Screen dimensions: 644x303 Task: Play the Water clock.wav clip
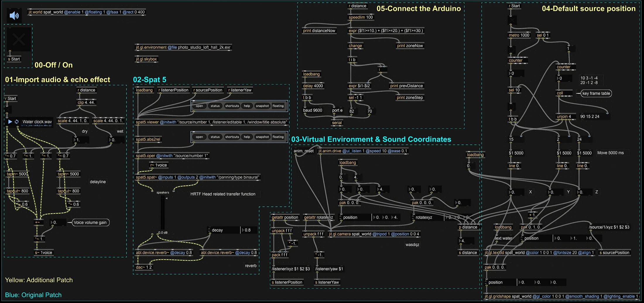10,122
